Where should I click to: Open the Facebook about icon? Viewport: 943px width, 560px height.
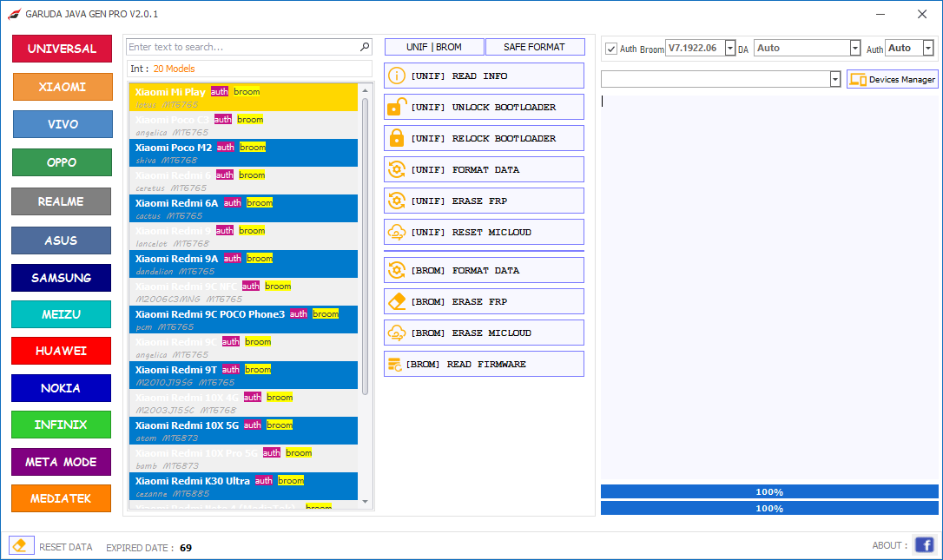pyautogui.click(x=924, y=545)
